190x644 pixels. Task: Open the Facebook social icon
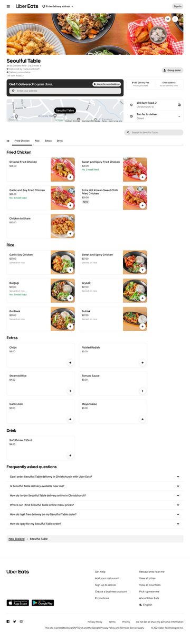8,621
